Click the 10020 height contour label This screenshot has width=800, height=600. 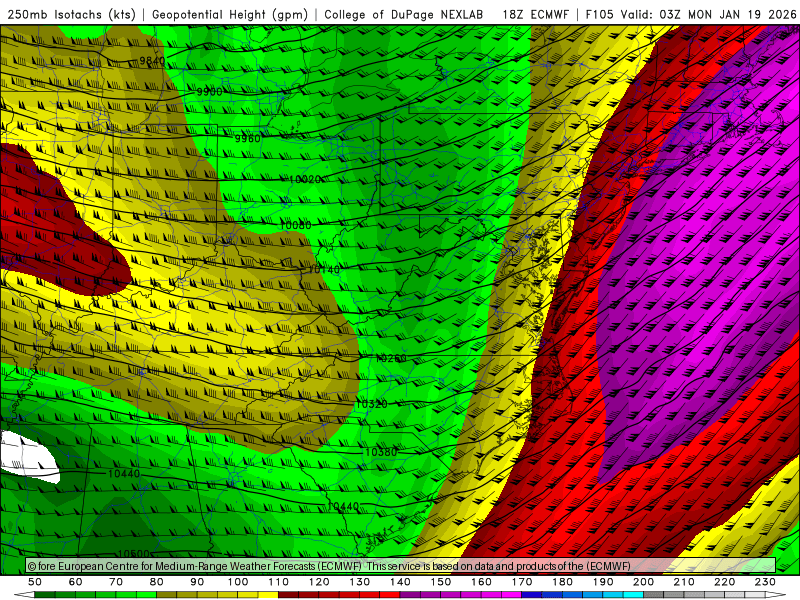coord(305,179)
